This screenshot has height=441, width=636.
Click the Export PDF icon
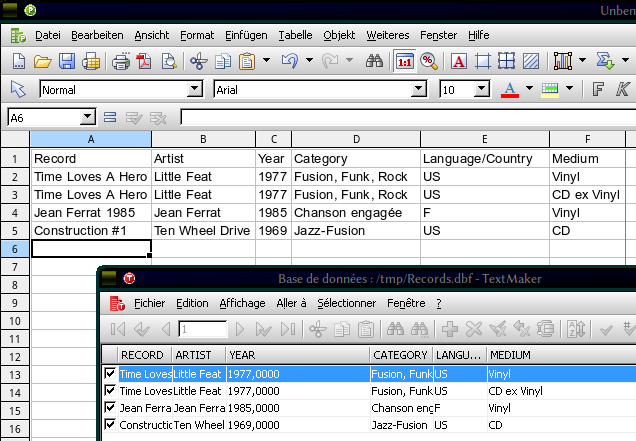tap(144, 61)
